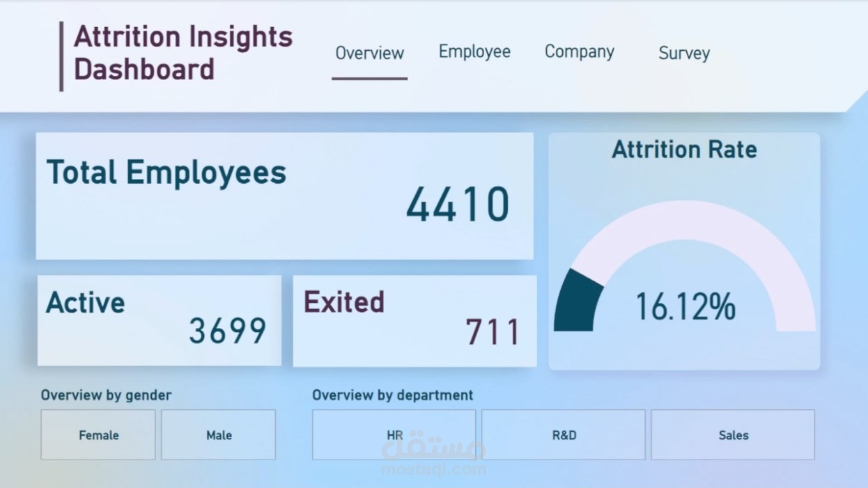The image size is (868, 488).
Task: Click the Overview by gender heading
Action: pyautogui.click(x=106, y=395)
